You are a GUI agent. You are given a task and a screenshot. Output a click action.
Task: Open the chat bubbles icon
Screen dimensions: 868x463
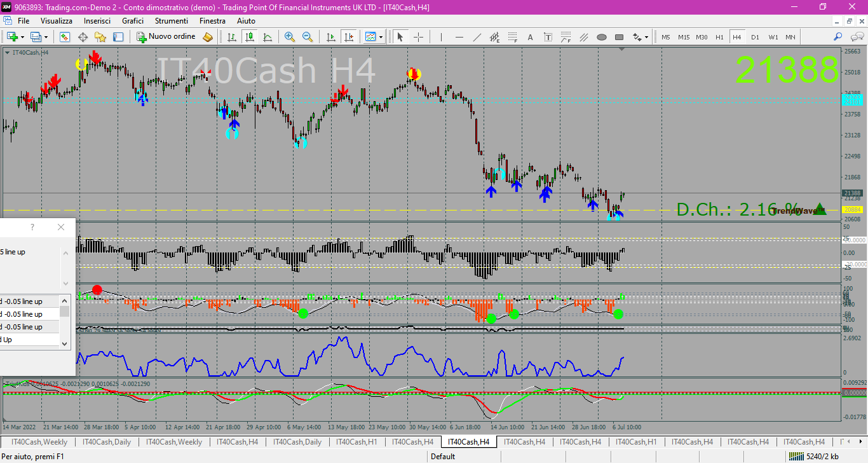856,37
